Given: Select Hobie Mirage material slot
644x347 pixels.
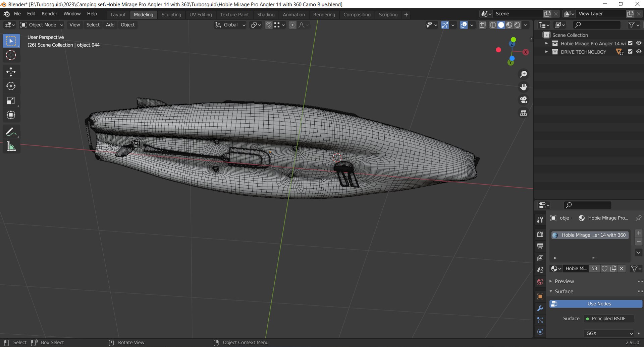Looking at the screenshot, I should (x=590, y=235).
